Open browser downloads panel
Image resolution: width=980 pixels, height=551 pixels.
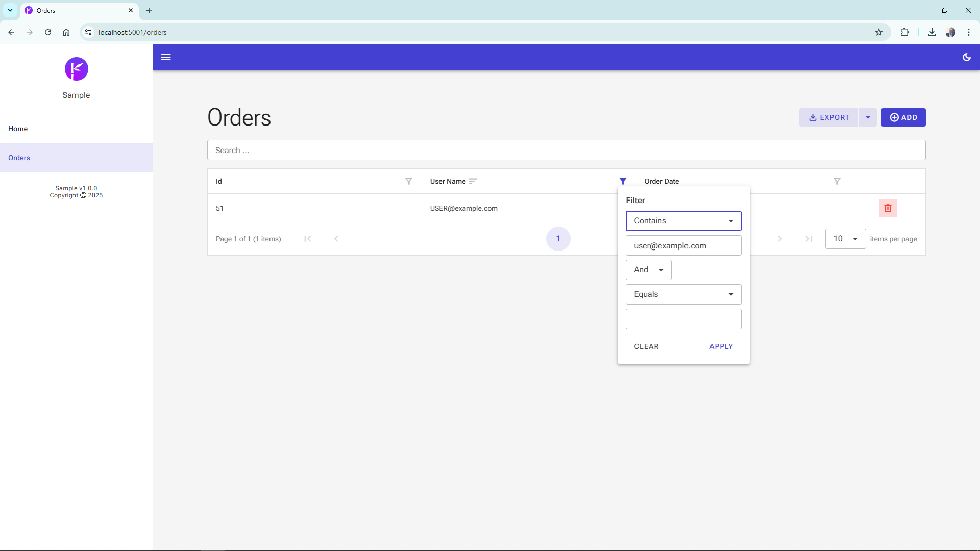tap(932, 32)
